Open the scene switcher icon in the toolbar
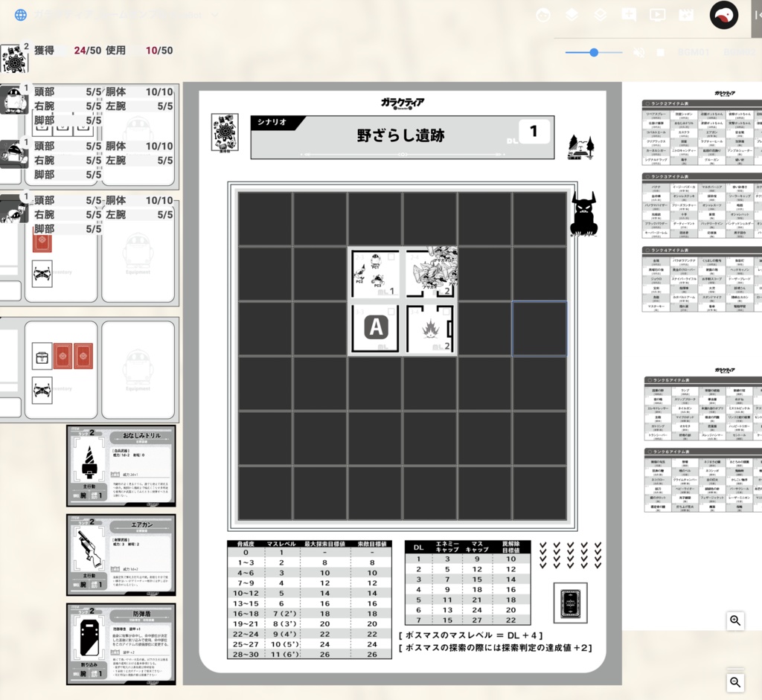762x700 pixels. (685, 14)
